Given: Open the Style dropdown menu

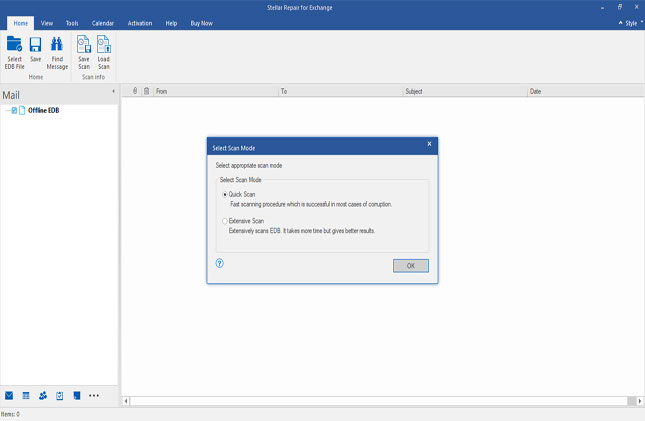Looking at the screenshot, I should click(x=630, y=22).
